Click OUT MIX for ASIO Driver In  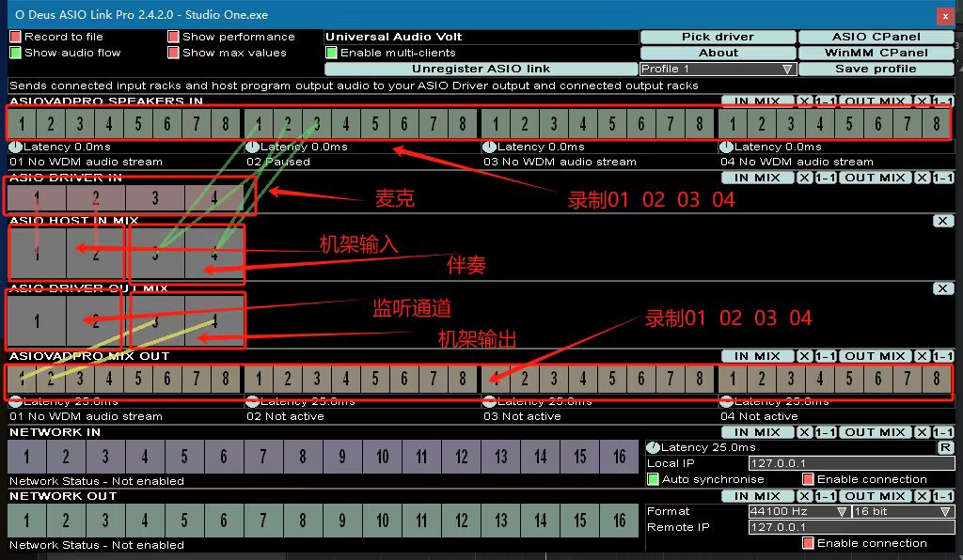875,178
